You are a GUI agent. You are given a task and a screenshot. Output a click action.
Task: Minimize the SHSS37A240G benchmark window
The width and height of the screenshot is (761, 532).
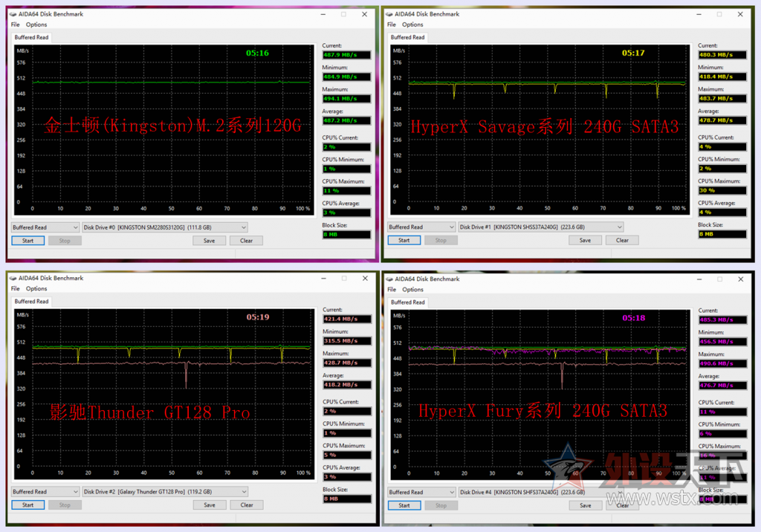point(699,14)
